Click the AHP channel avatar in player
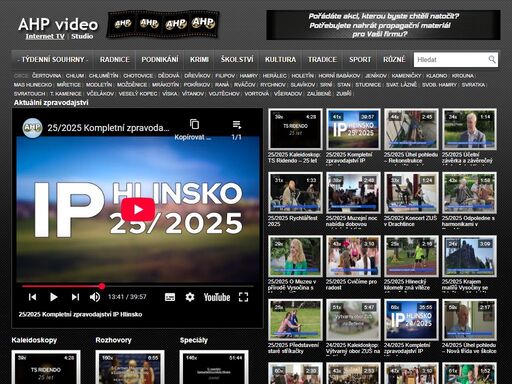Image resolution: width=512 pixels, height=384 pixels. (x=32, y=128)
